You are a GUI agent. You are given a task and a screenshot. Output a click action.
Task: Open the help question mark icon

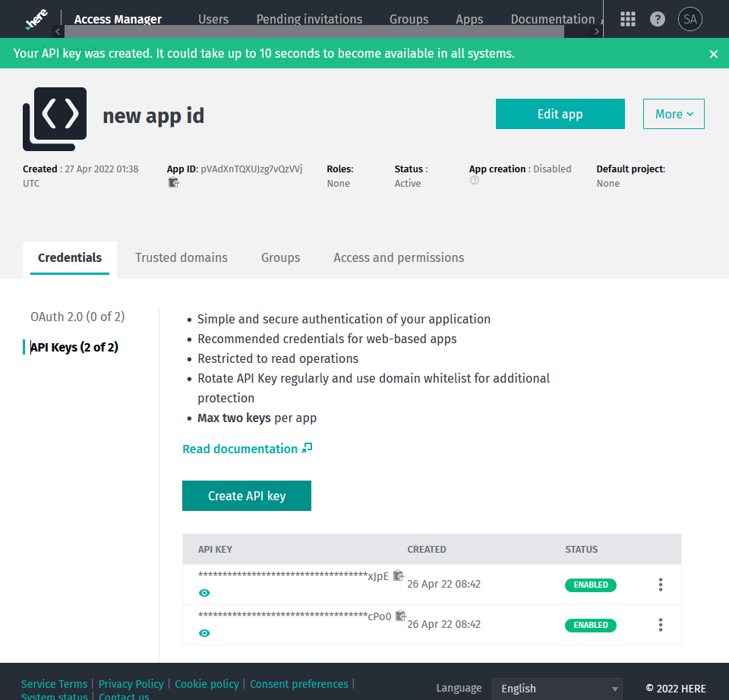coord(658,19)
